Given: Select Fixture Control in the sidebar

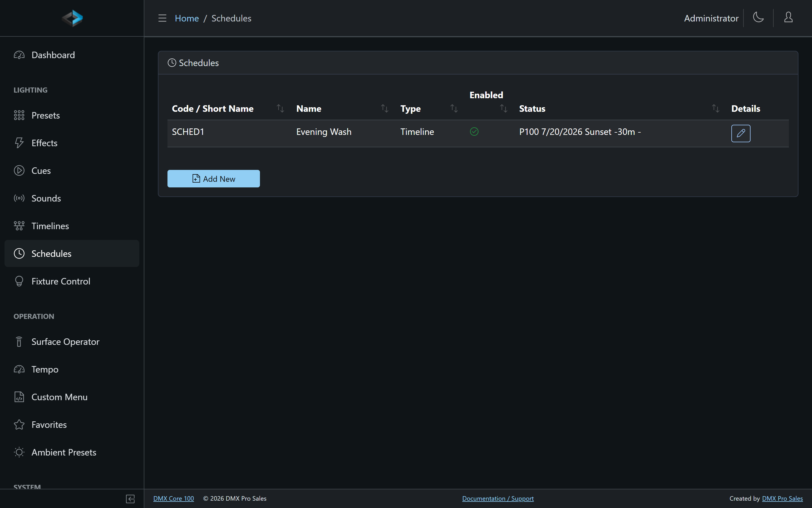Looking at the screenshot, I should coord(72,281).
